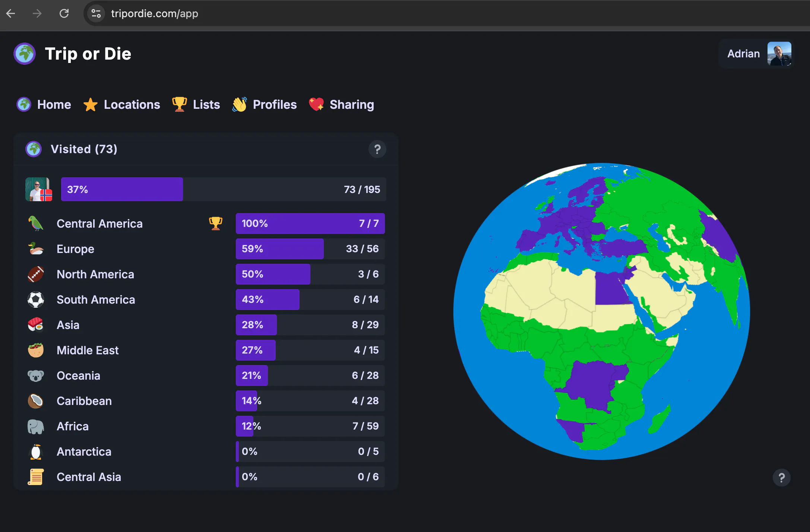Click the Central Asia 0% progress bar
The image size is (810, 532).
(x=310, y=477)
